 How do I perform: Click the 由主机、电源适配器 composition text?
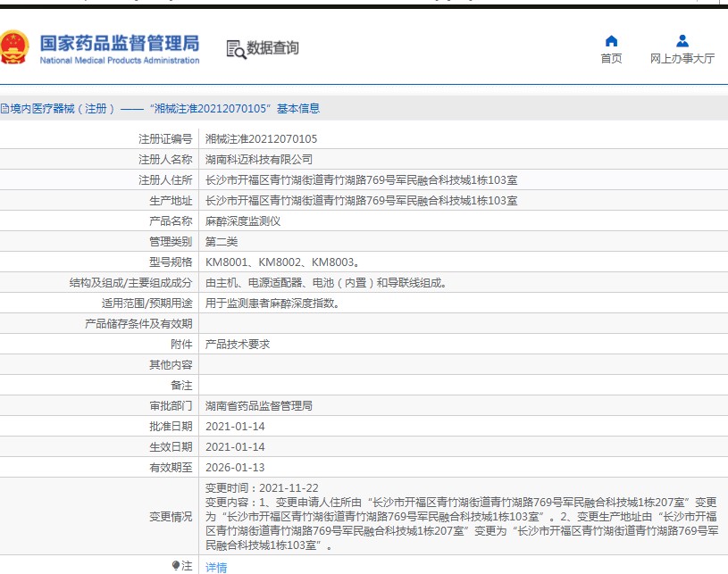point(326,283)
